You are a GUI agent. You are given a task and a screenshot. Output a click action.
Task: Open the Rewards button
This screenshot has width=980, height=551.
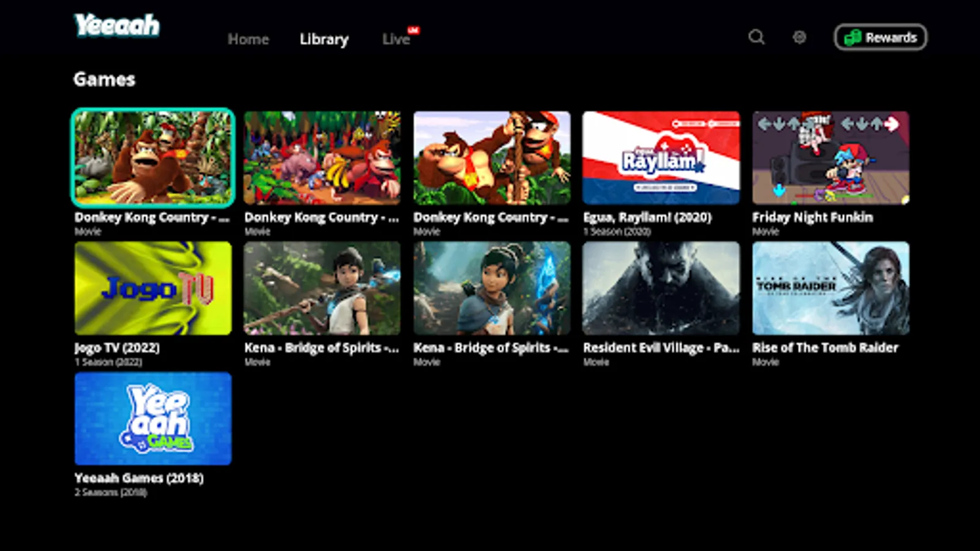tap(880, 37)
